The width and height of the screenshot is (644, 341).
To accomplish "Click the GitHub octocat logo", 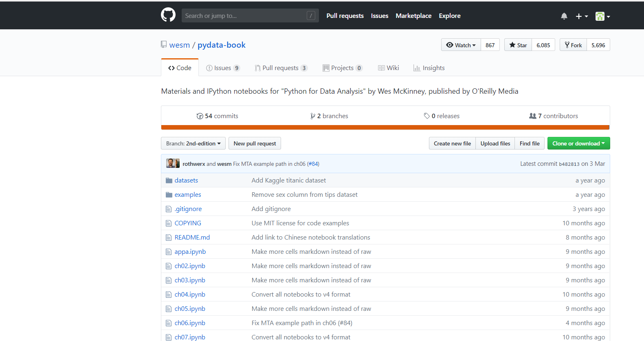I will [x=168, y=15].
